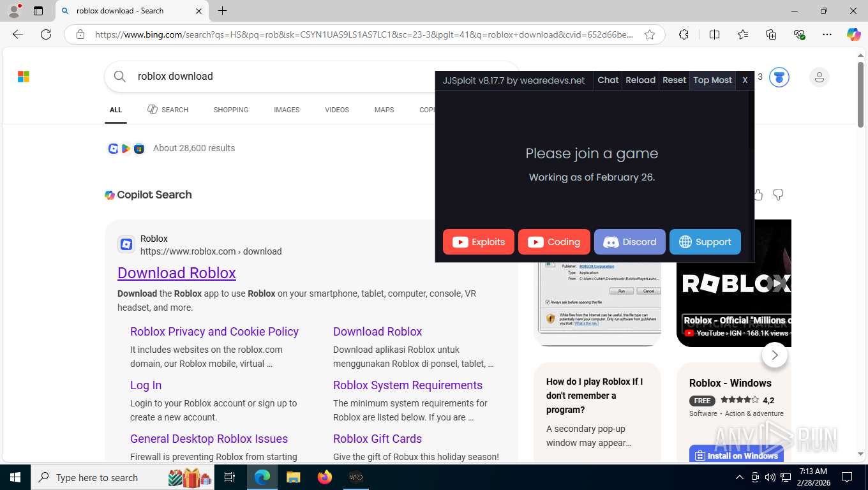Click Reset in JJSploit title bar
Image resolution: width=868 pixels, height=490 pixels.
[x=674, y=80]
